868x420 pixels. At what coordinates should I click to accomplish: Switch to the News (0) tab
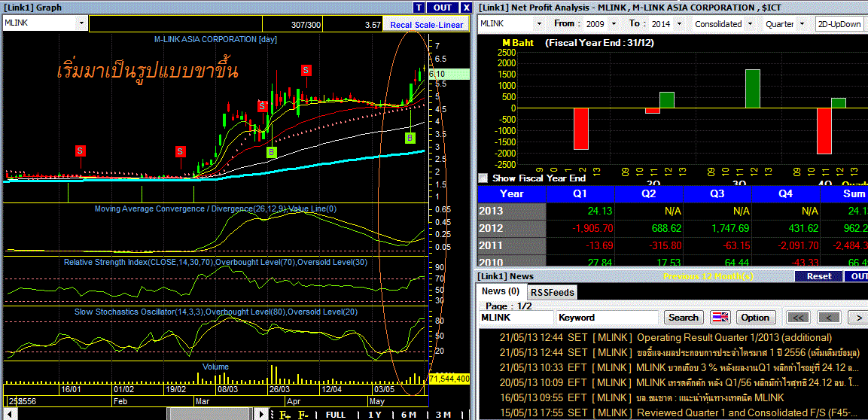pyautogui.click(x=501, y=291)
